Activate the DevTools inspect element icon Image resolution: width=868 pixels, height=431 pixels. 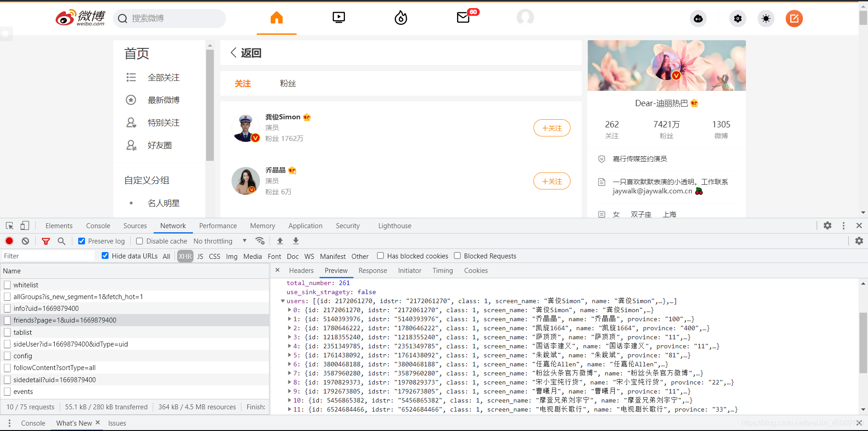9,225
